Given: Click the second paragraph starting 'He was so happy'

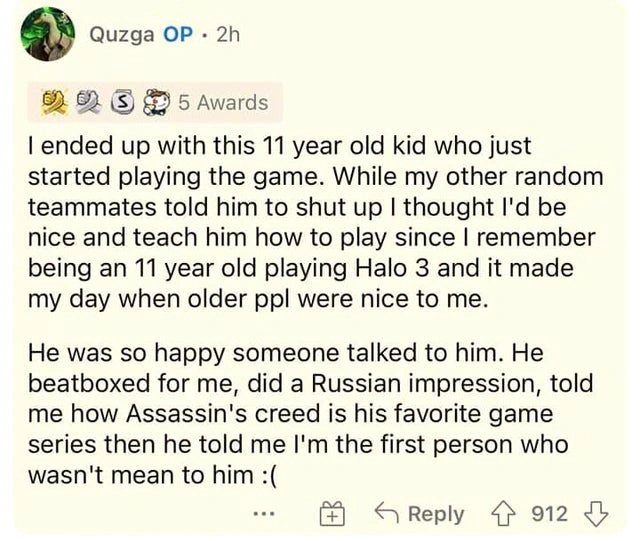Looking at the screenshot, I should click(x=310, y=414).
